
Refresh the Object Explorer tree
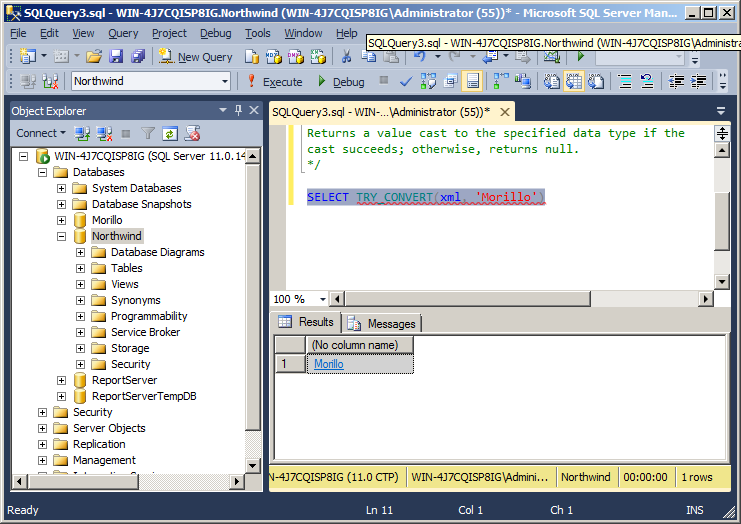(170, 134)
